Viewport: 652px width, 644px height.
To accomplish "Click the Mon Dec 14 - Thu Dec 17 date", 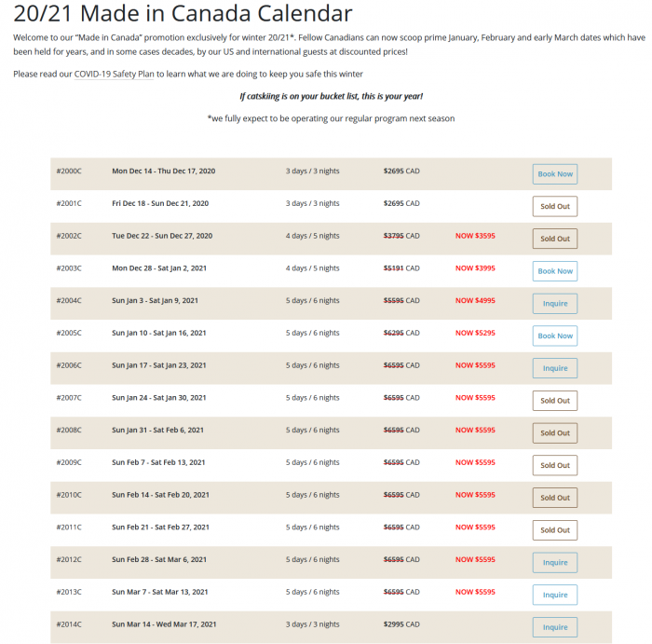I will tap(163, 171).
